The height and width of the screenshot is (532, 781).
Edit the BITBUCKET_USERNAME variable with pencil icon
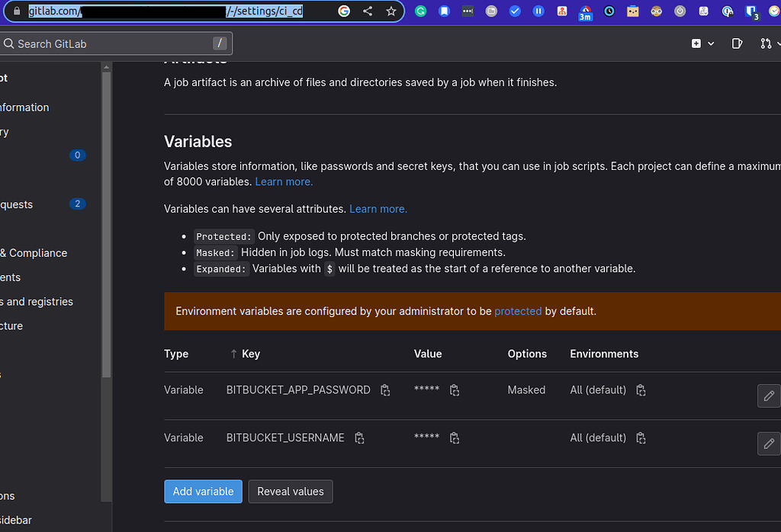click(769, 444)
